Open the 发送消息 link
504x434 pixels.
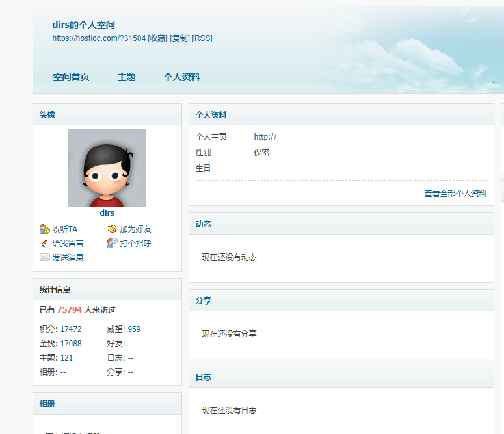coord(68,257)
